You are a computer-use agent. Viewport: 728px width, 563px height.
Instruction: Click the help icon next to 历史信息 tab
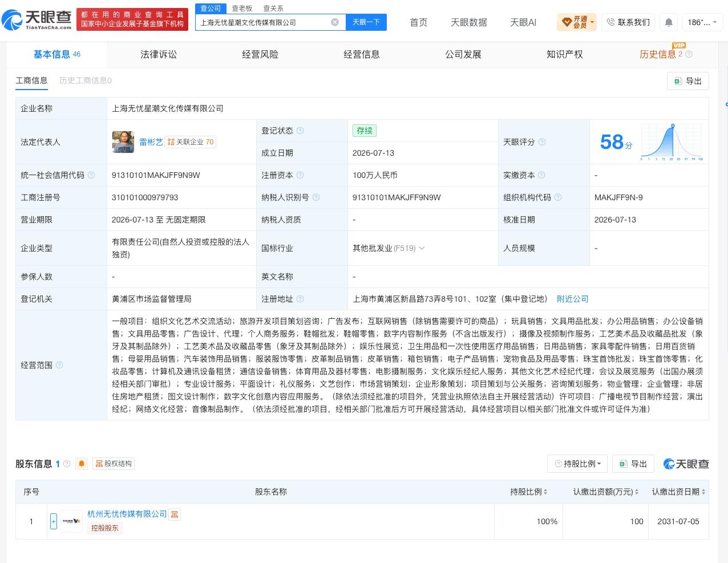point(689,54)
